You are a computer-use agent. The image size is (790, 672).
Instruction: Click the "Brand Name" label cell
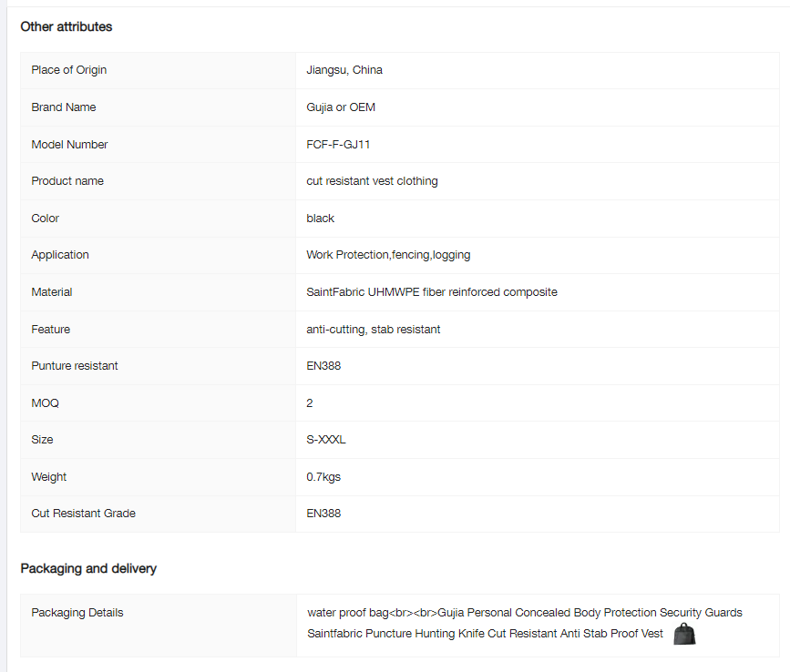point(64,107)
